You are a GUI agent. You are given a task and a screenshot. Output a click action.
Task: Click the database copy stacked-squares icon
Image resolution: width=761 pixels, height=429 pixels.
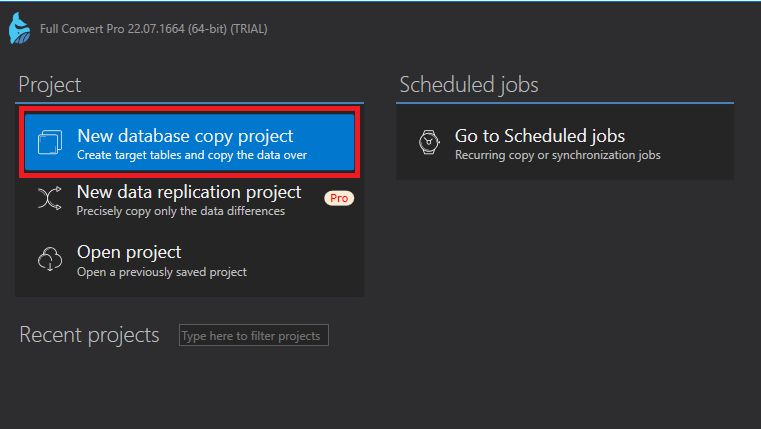[x=50, y=144]
